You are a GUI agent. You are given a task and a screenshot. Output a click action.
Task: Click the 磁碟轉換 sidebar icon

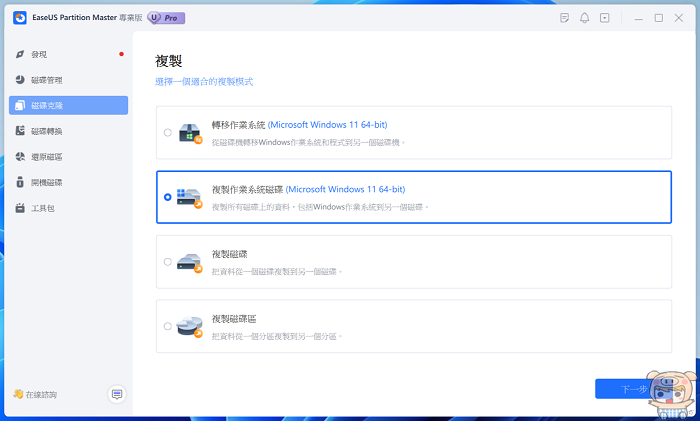(x=20, y=131)
